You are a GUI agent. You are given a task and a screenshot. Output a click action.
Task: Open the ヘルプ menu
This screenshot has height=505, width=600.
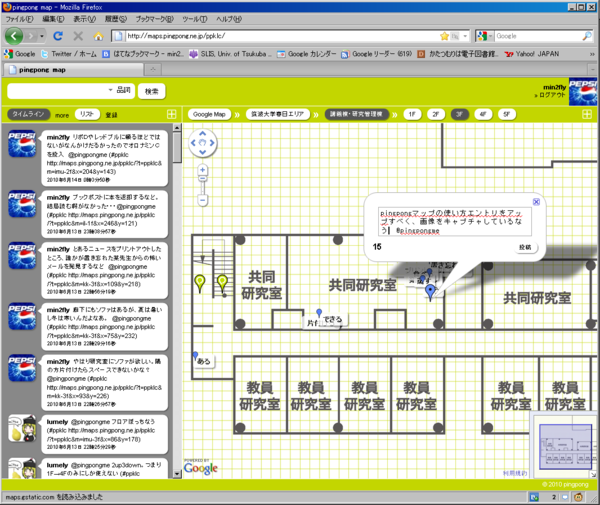pyautogui.click(x=229, y=19)
